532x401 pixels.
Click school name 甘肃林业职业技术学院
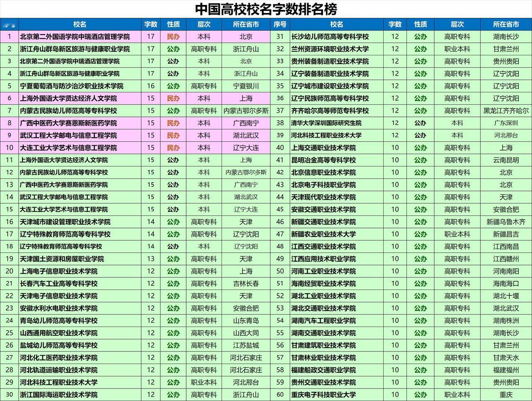(x=323, y=358)
